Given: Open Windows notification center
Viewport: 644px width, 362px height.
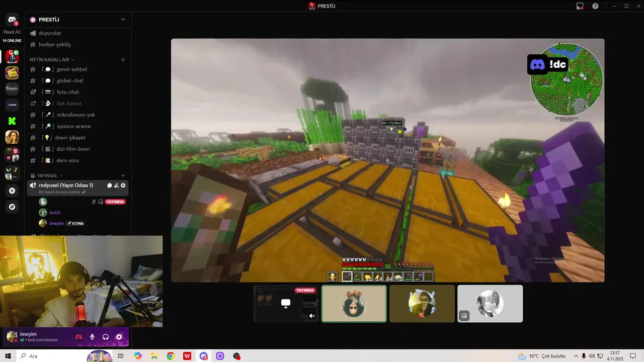Looking at the screenshot, I should click(633, 356).
